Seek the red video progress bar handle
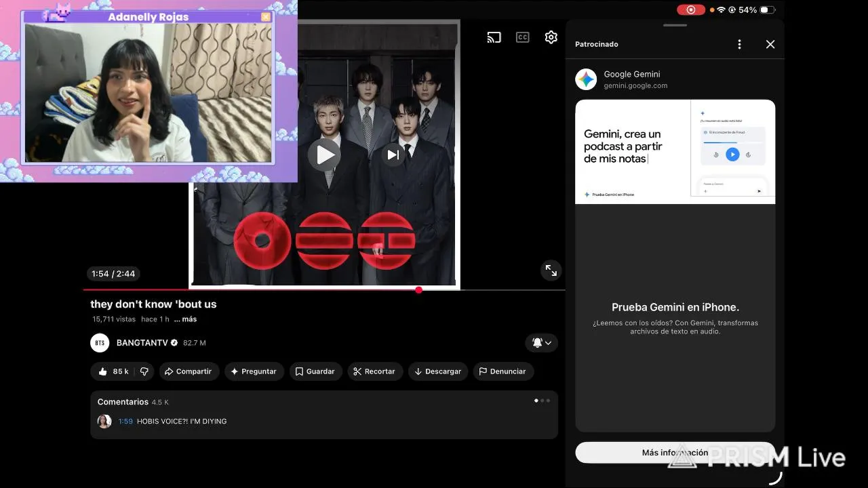Screen dimensions: 868x488 [418, 290]
